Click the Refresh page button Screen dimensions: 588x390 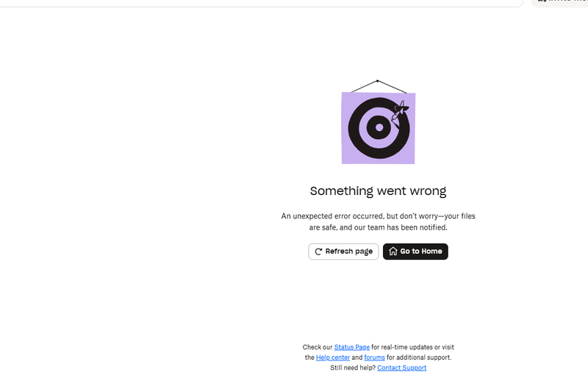(x=343, y=252)
